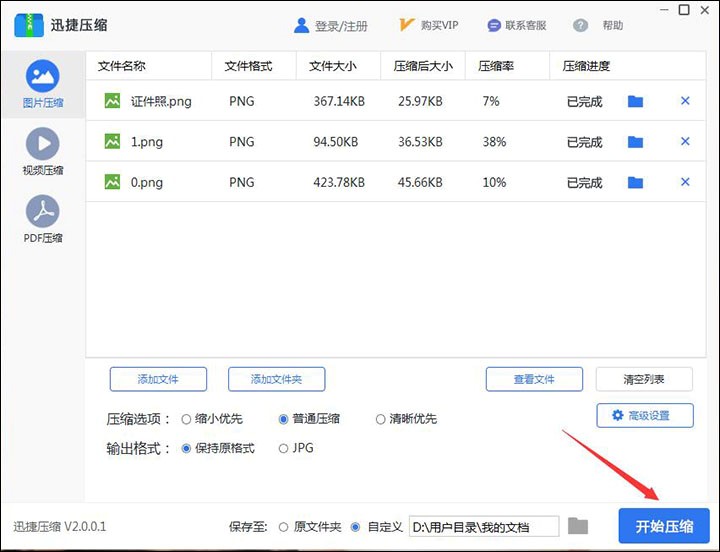
Task: Open 帮助 link
Action: pyautogui.click(x=613, y=25)
